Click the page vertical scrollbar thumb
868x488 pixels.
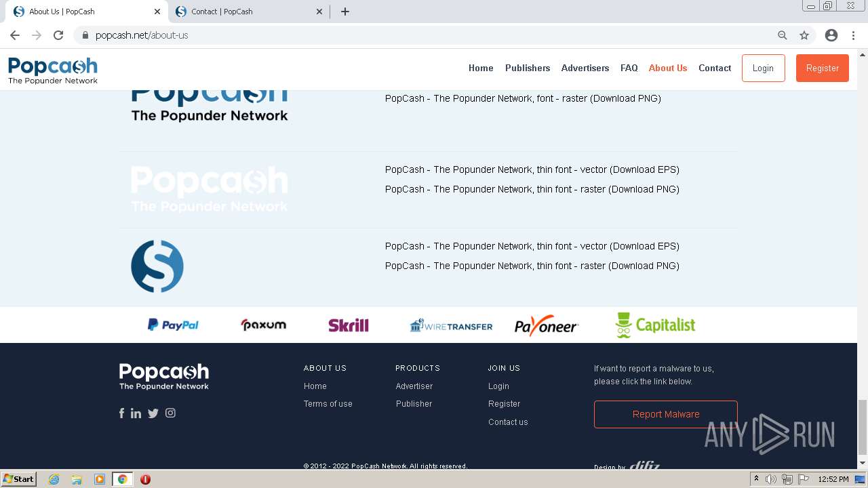tap(863, 427)
